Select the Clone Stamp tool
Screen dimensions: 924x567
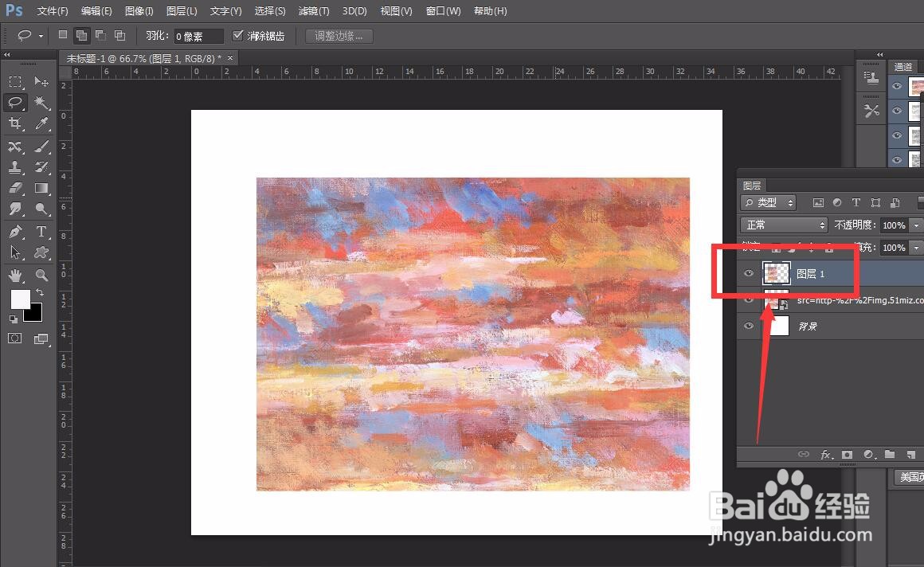[15, 167]
